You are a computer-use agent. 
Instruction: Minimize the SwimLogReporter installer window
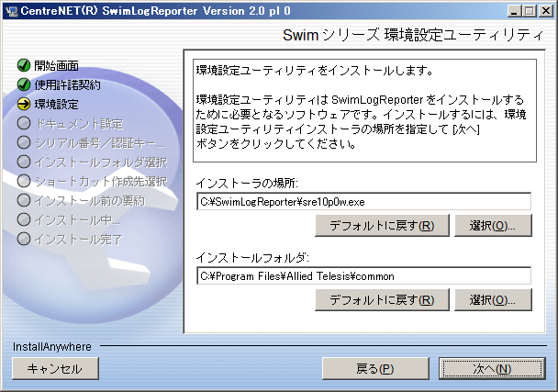(514, 11)
